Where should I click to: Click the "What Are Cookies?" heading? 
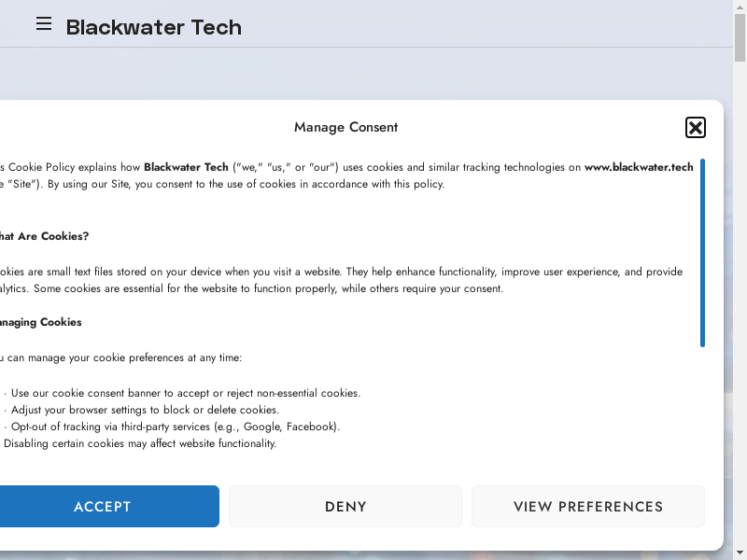point(45,236)
